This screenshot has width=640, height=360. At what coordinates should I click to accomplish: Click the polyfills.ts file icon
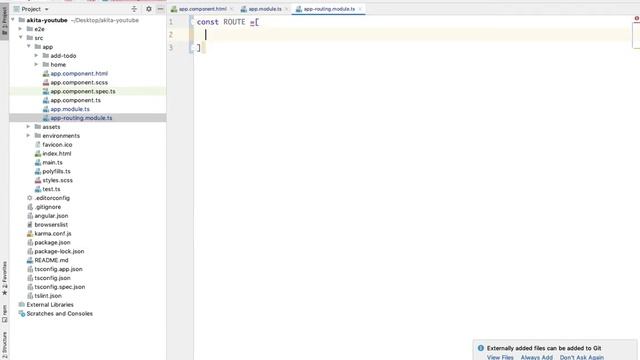pos(38,171)
